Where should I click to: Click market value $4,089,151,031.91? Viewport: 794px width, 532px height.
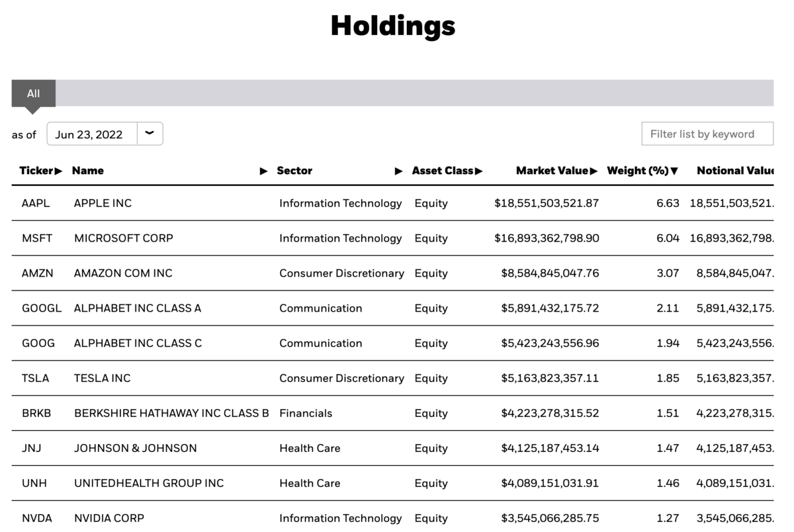(551, 484)
